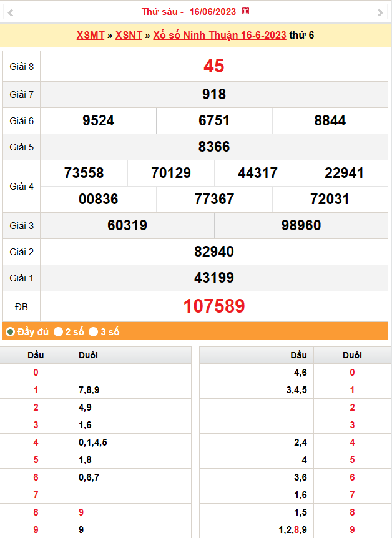
Task: Click the Giải 8 number 45
Action: coord(213,66)
